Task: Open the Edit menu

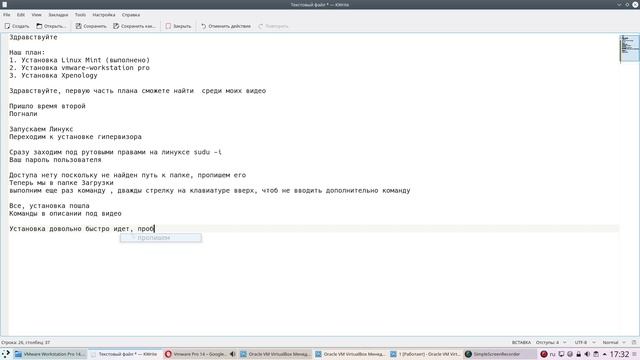Action: point(21,15)
